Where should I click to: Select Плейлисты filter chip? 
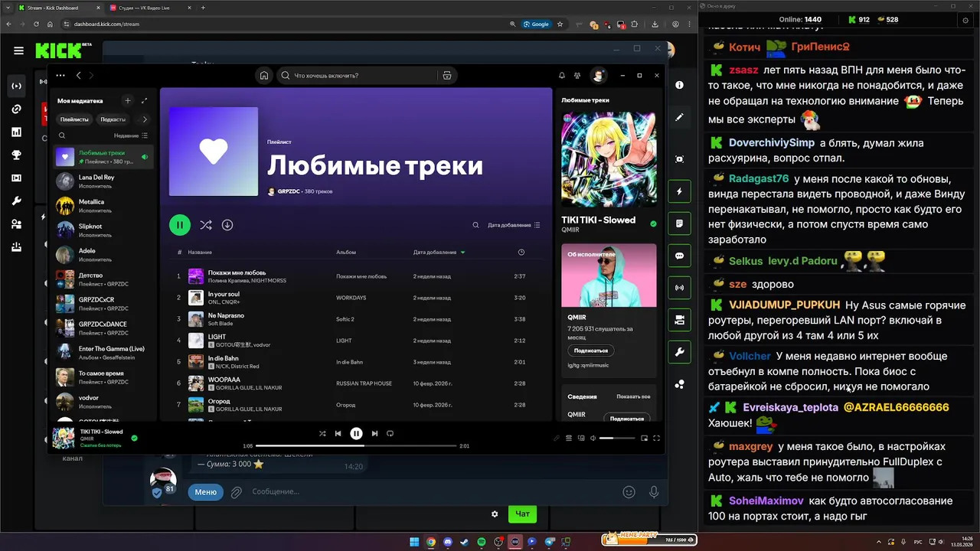click(x=74, y=119)
